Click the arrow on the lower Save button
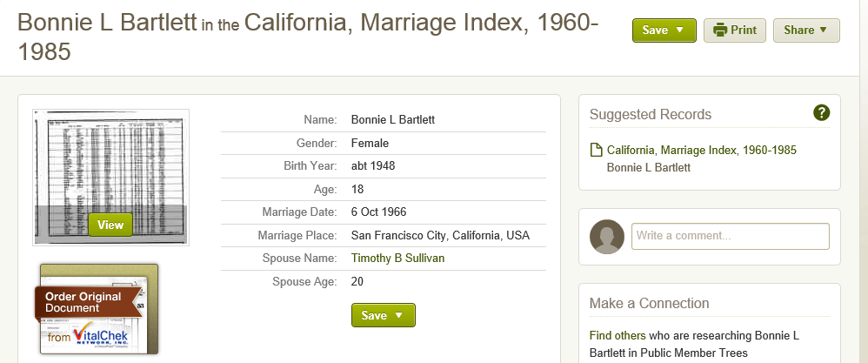 pos(398,315)
